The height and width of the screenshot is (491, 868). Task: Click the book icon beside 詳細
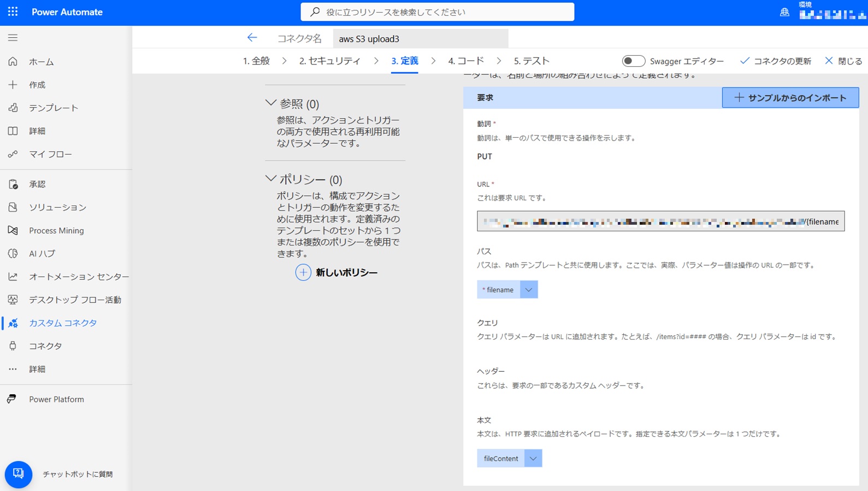(x=13, y=131)
